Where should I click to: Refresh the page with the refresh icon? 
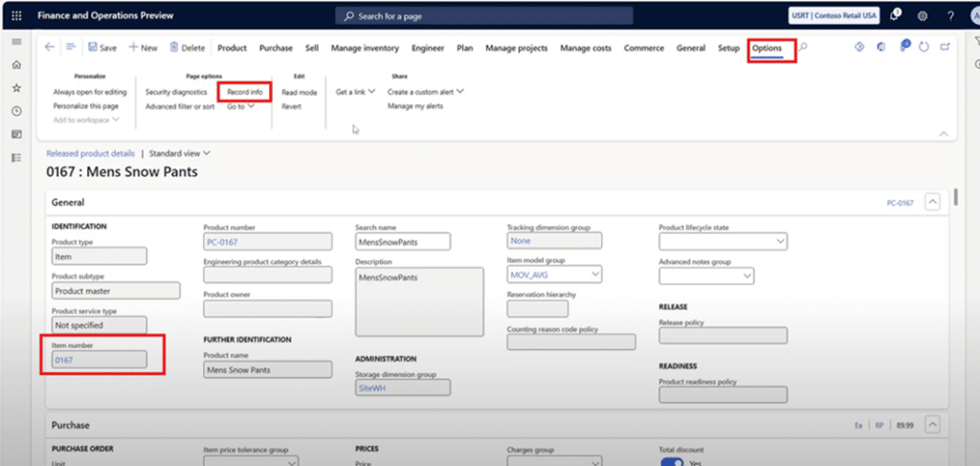tap(924, 47)
